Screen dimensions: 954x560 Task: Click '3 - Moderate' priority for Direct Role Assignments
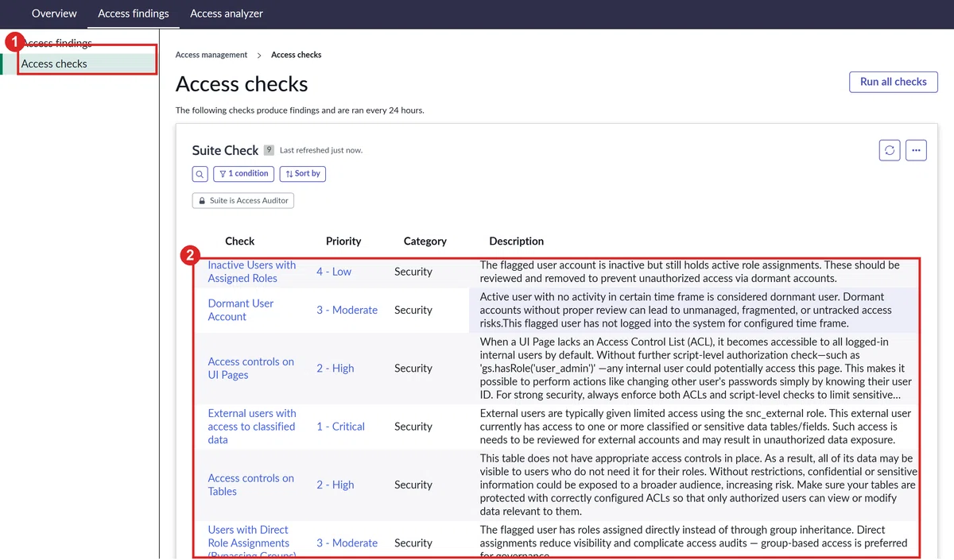(347, 543)
